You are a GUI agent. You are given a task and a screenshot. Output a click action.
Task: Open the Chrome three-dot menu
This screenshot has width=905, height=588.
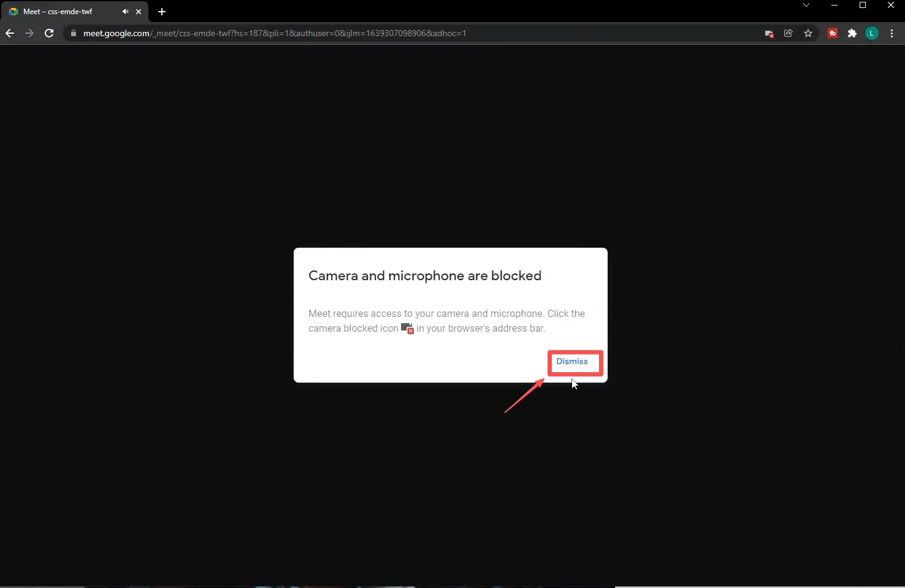[x=892, y=34]
